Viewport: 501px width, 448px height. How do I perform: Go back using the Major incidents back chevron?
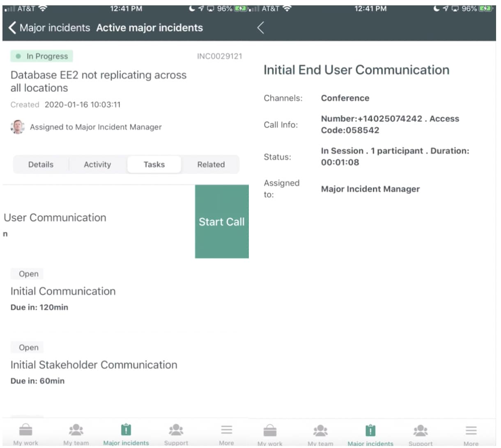tap(11, 28)
